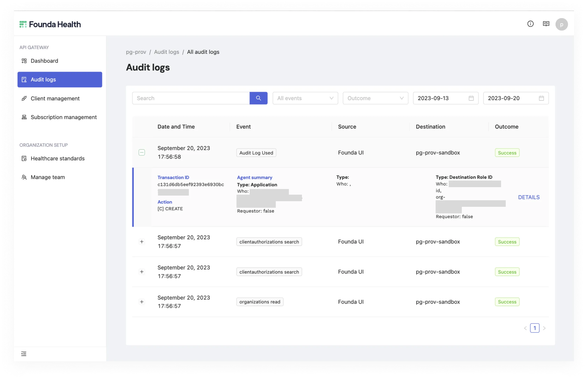Viewport: 588px width, 379px height.
Task: Click inside the Search input field
Action: tap(191, 98)
